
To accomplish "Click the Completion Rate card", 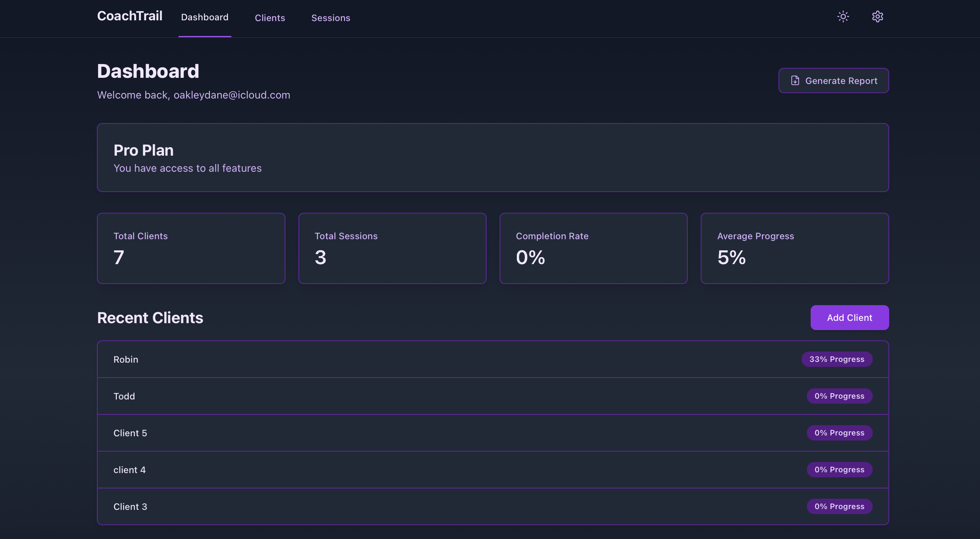I will (593, 248).
